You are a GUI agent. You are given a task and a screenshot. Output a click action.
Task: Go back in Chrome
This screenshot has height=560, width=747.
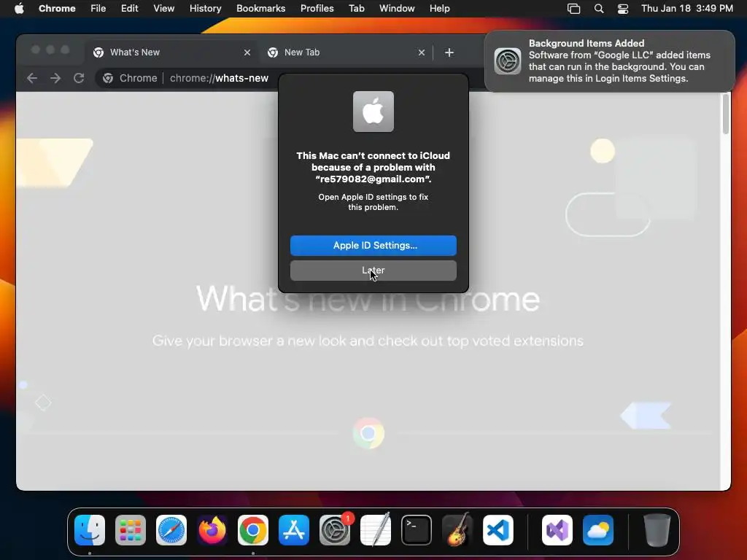32,78
